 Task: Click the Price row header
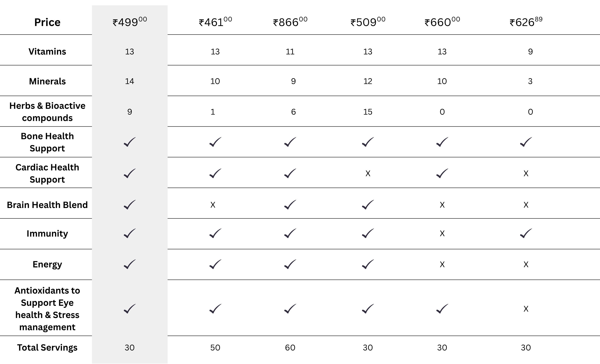(47, 22)
